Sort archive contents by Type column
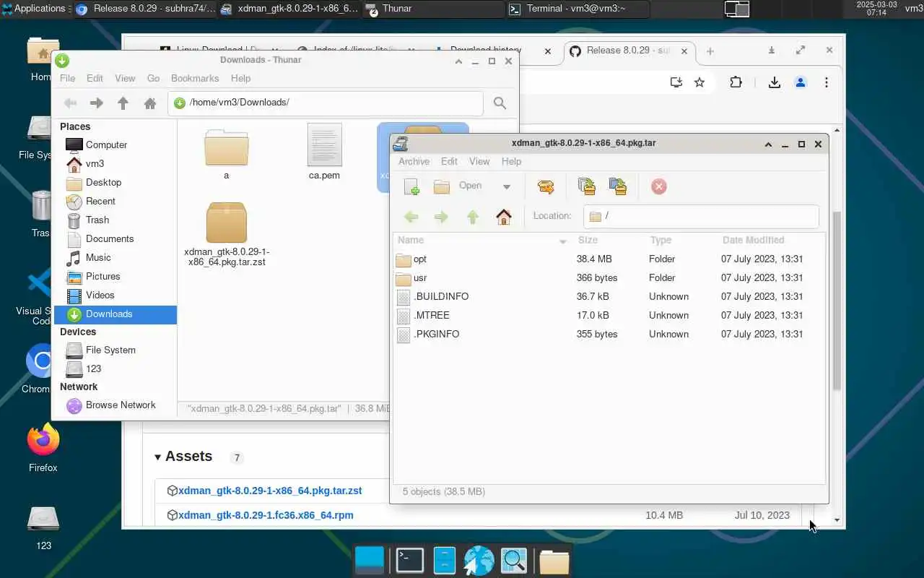The height and width of the screenshot is (578, 924). click(681, 240)
